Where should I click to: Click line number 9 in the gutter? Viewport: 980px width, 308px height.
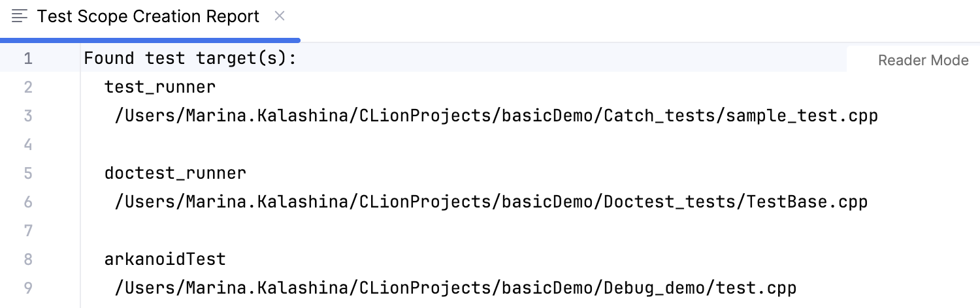[28, 288]
